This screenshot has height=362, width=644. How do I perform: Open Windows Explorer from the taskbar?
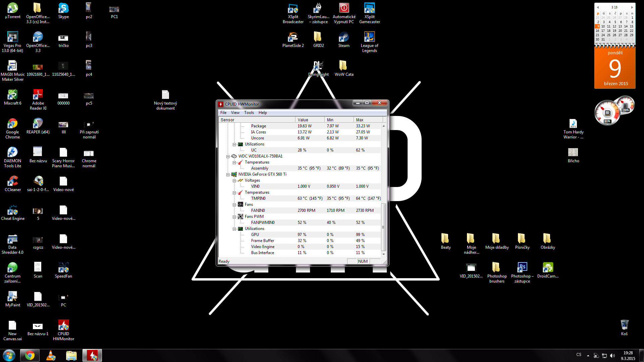tap(71, 355)
